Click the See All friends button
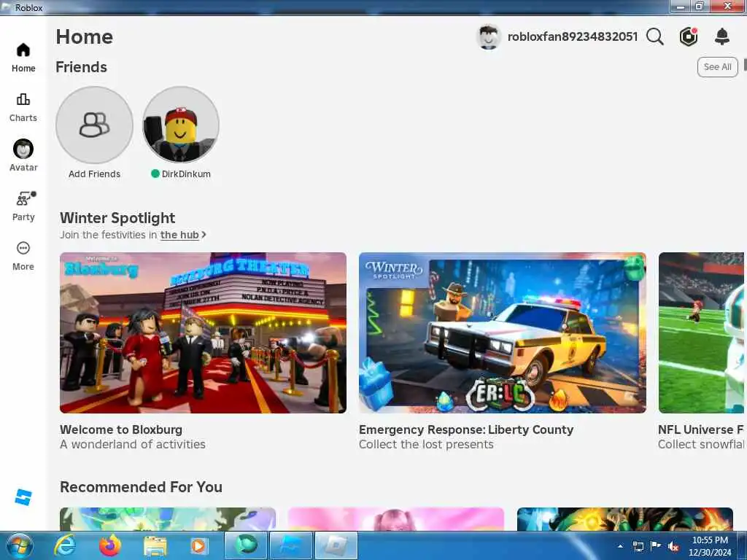Viewport: 747px width, 560px height. (x=718, y=67)
